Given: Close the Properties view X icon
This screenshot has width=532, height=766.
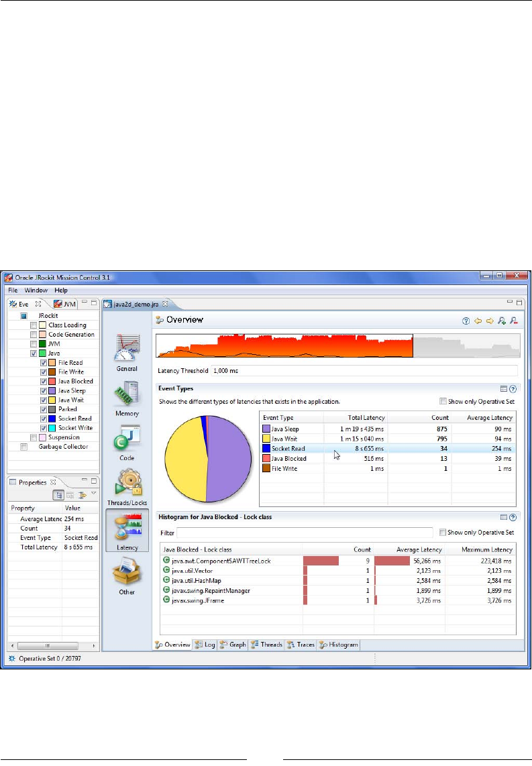Looking at the screenshot, I should [x=53, y=482].
